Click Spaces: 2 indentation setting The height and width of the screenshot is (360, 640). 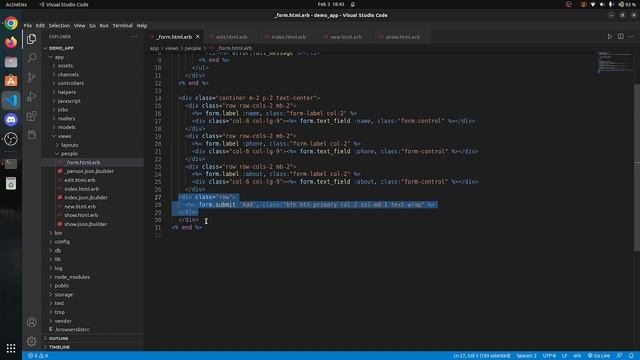pyautogui.click(x=527, y=356)
